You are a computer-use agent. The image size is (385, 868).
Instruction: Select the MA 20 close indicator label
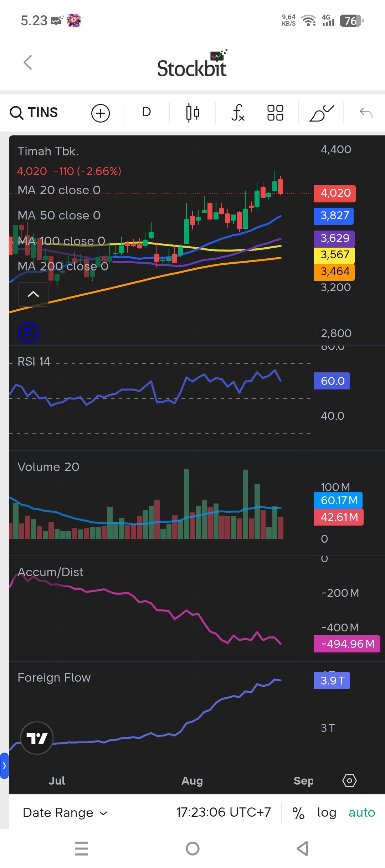click(x=59, y=190)
